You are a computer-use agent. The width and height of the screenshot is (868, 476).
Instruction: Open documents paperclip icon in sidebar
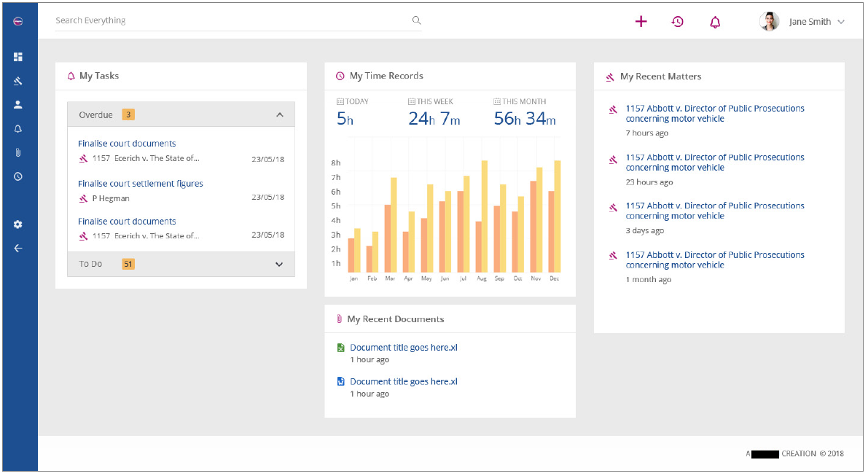click(18, 152)
